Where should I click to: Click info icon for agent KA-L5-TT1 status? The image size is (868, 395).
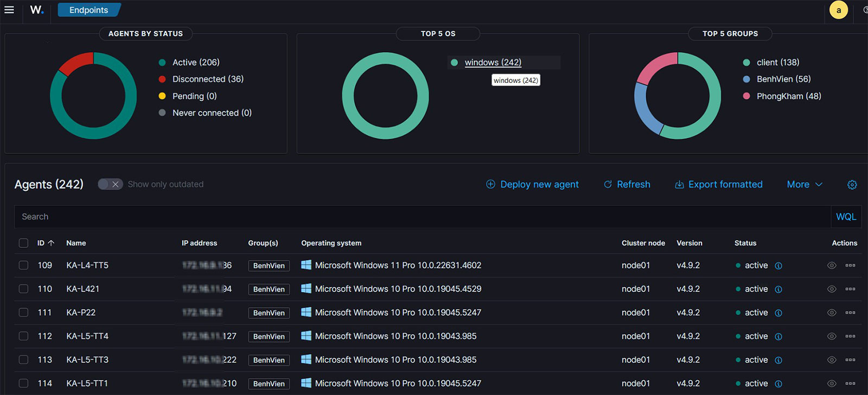point(778,384)
